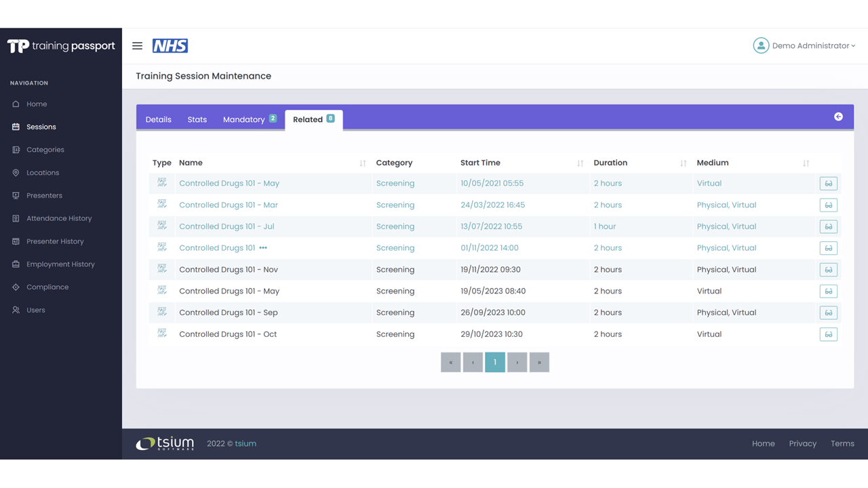Image resolution: width=868 pixels, height=488 pixels.
Task: Click Controlled Drugs 101 - Oct name
Action: pyautogui.click(x=228, y=334)
